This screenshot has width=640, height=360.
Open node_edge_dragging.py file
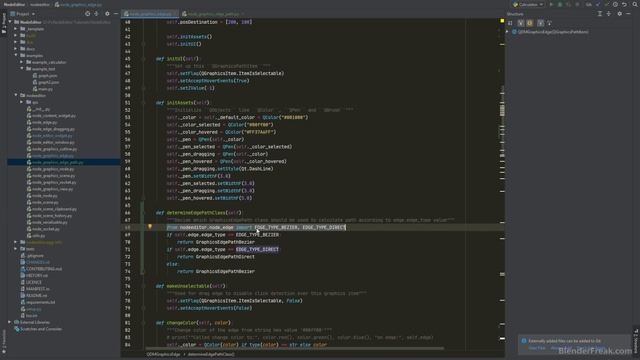tap(53, 129)
